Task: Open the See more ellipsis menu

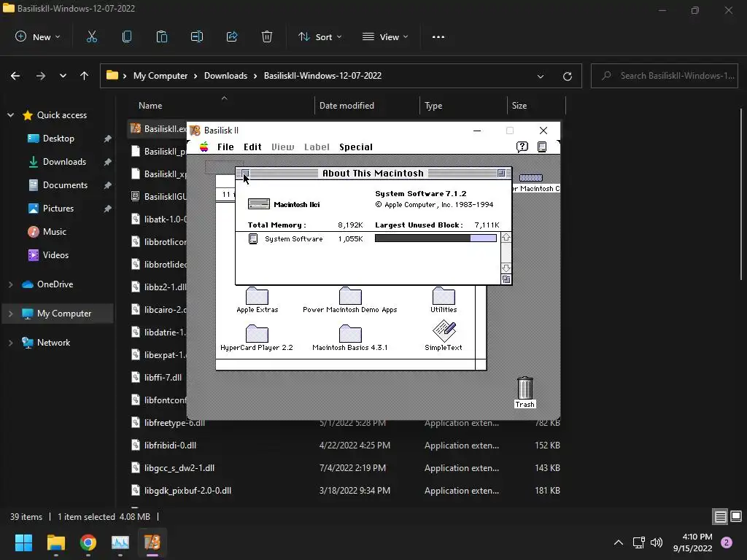Action: [x=438, y=36]
